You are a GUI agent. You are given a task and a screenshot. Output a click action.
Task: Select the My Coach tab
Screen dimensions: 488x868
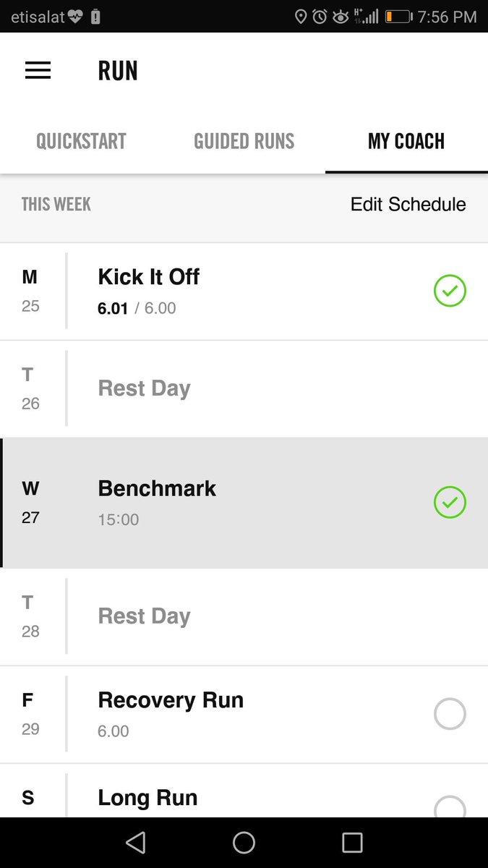[406, 141]
